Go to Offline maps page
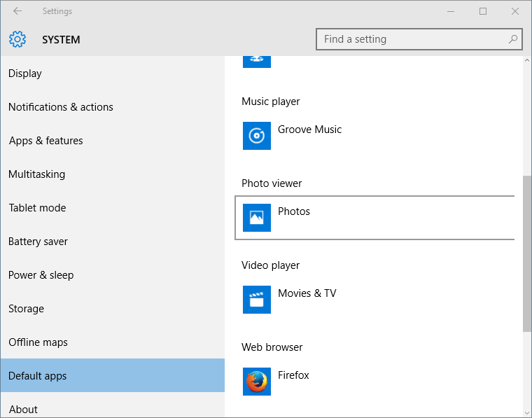 [38, 342]
